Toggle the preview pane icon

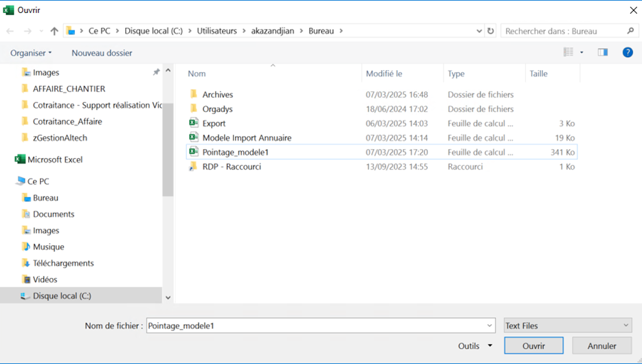pyautogui.click(x=603, y=52)
